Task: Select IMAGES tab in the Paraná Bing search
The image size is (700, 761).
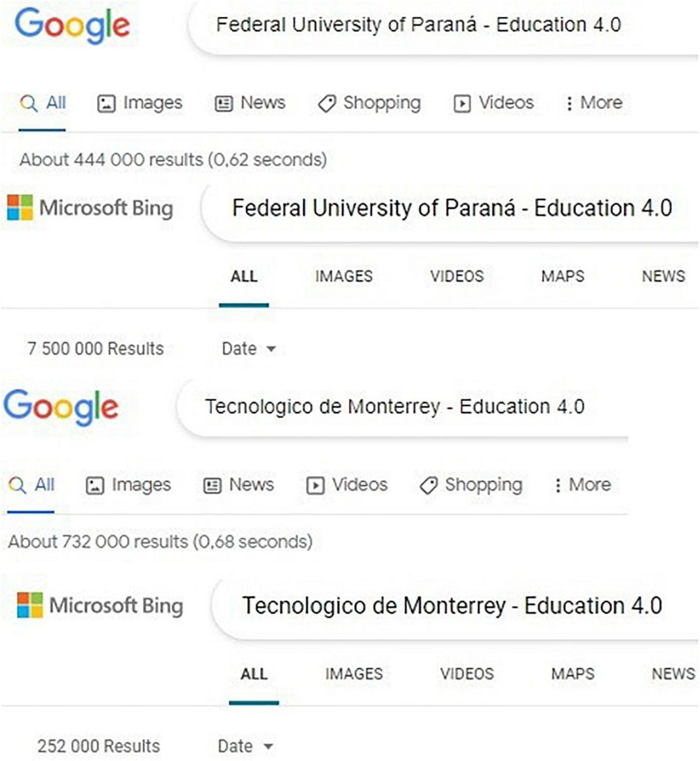Action: 344,276
